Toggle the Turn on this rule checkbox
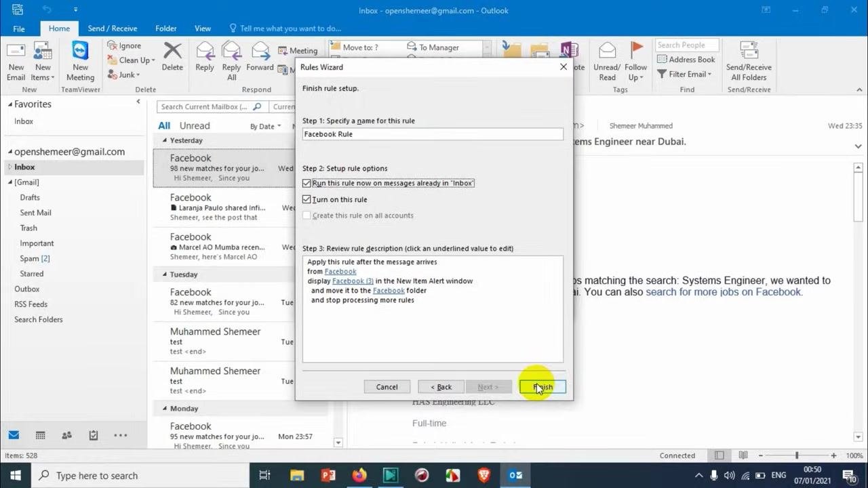The image size is (868, 488). tap(307, 199)
